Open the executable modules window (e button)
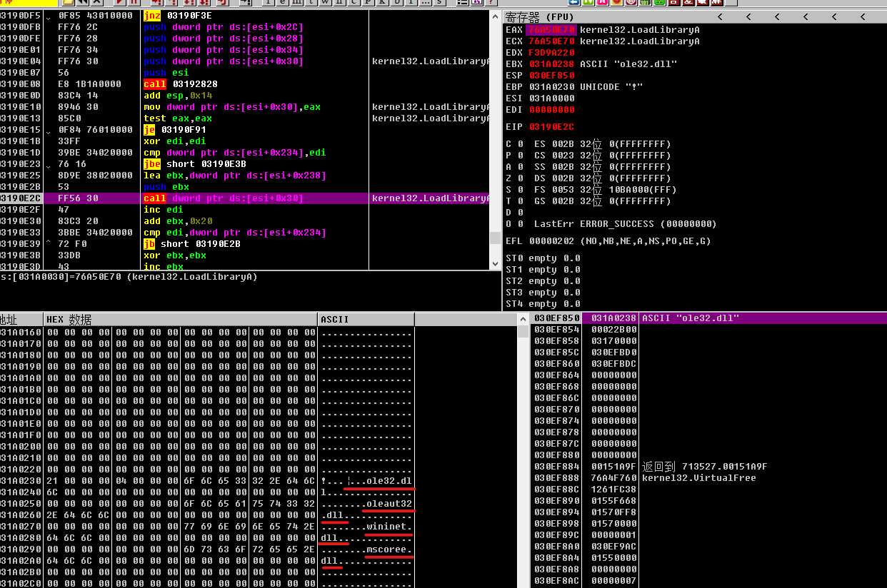 [x=282, y=2]
